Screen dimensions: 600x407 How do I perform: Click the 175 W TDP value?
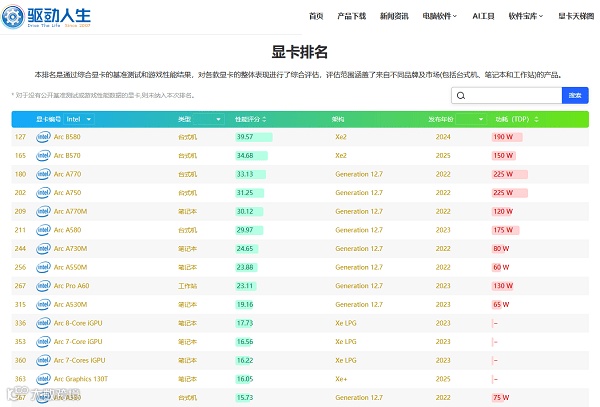[503, 230]
